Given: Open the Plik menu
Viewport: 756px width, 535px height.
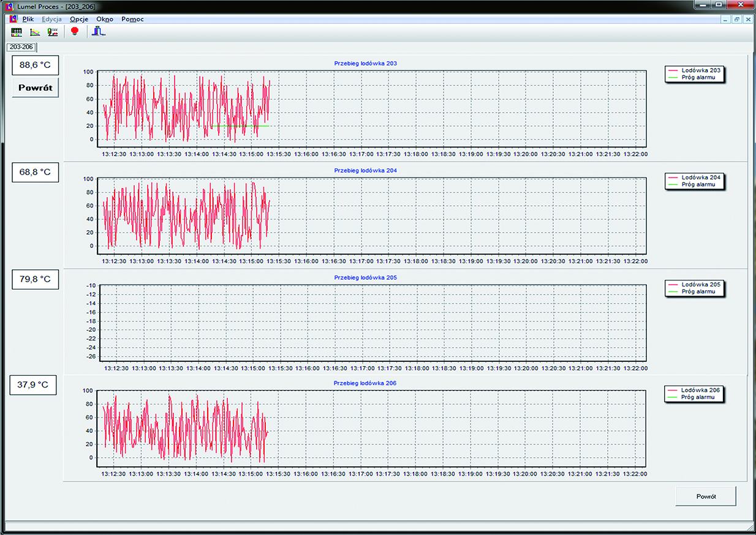Looking at the screenshot, I should click(28, 19).
